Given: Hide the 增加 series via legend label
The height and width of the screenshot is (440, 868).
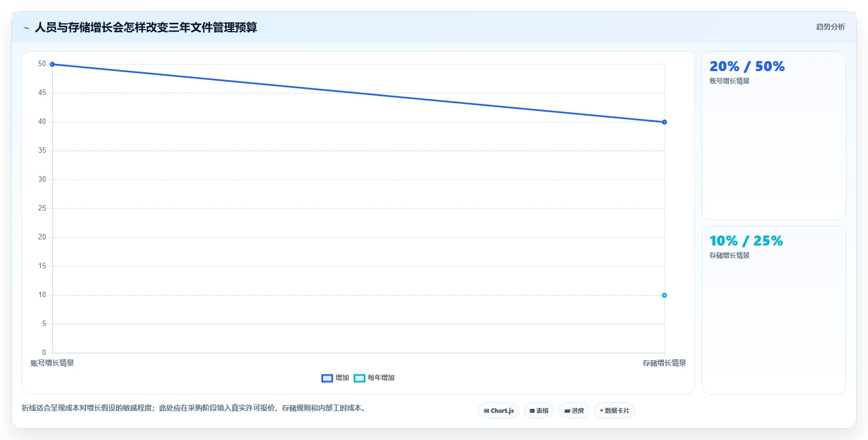Looking at the screenshot, I should (342, 378).
